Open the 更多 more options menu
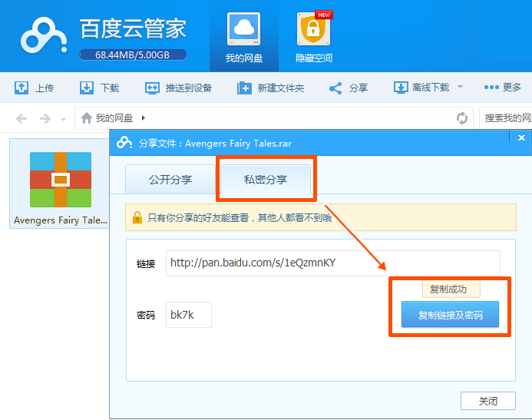This screenshot has width=532, height=420. pos(503,88)
